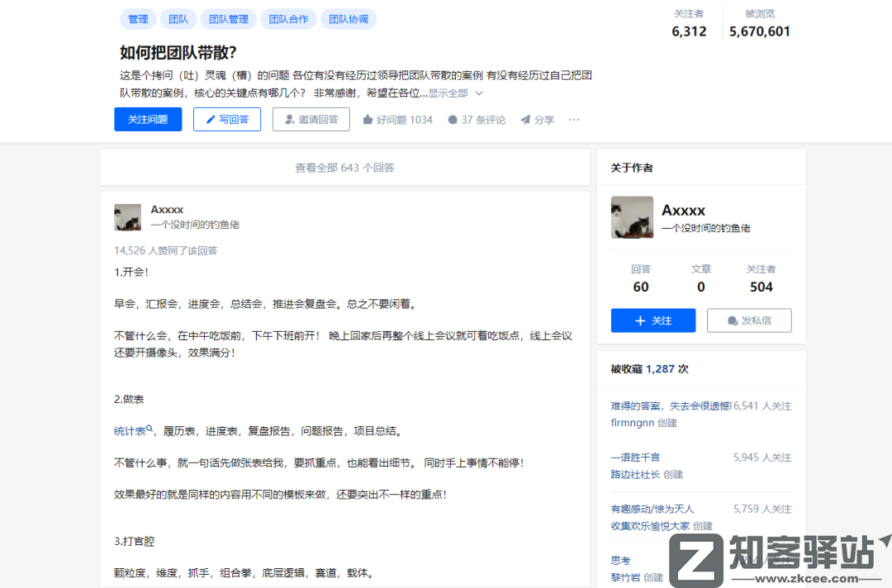Follow author Axxxx with 关注 button
The height and width of the screenshot is (588, 892).
(653, 320)
